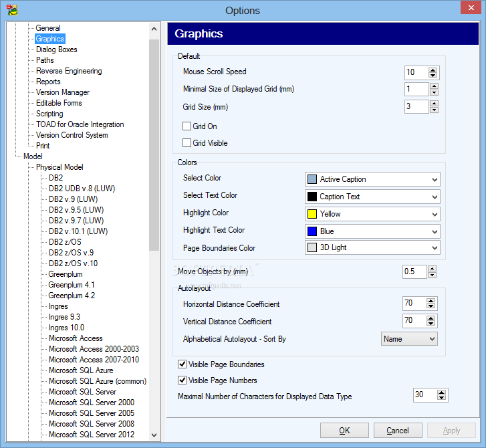Decrease Grid Size value

coord(435,110)
